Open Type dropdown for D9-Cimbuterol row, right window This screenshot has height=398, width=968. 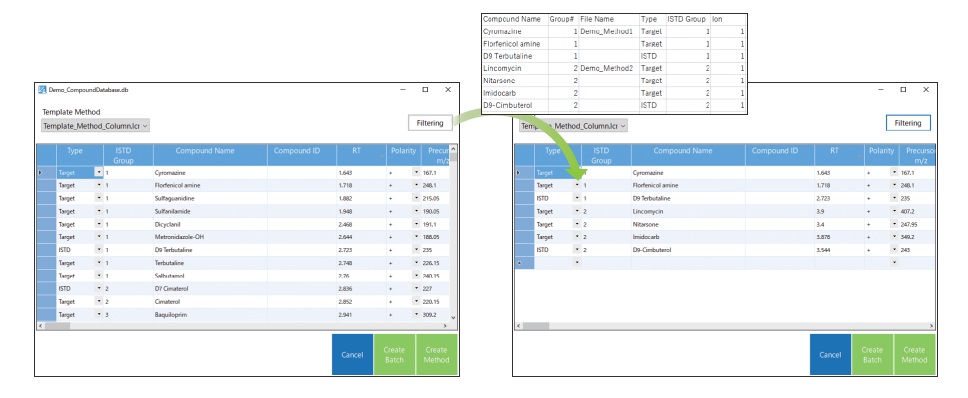pyautogui.click(x=577, y=250)
